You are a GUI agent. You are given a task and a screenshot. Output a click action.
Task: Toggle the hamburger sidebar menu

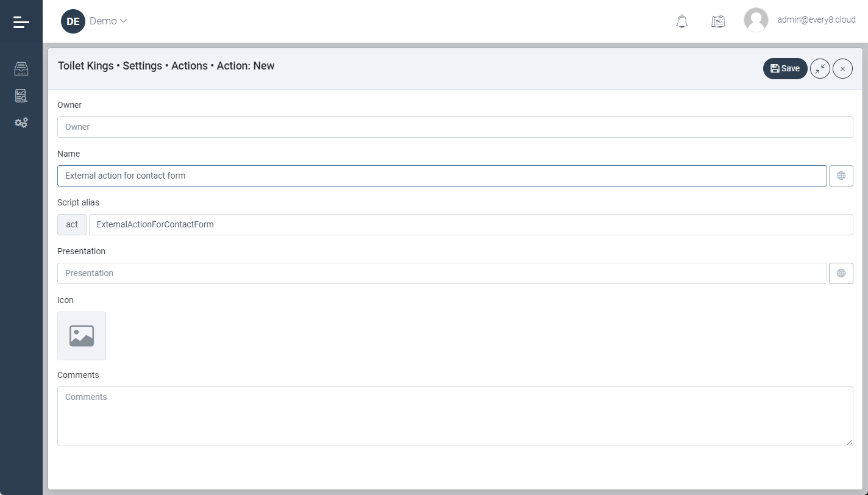click(x=21, y=22)
